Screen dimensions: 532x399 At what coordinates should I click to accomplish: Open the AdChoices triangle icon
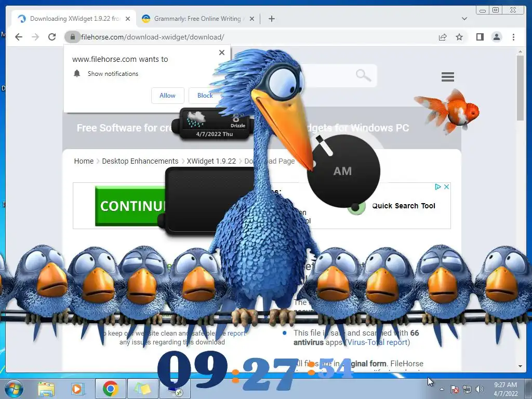(437, 187)
